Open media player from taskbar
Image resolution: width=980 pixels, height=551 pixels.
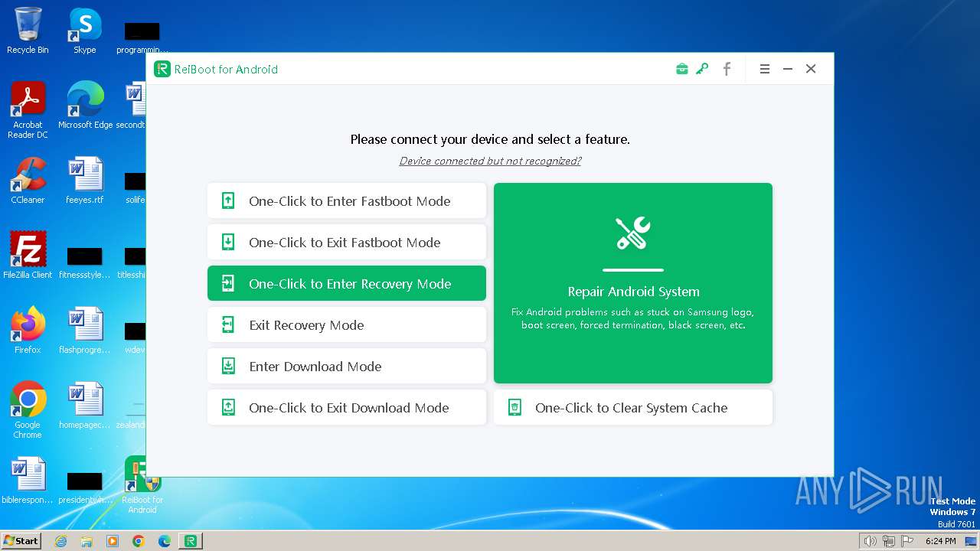coord(113,541)
